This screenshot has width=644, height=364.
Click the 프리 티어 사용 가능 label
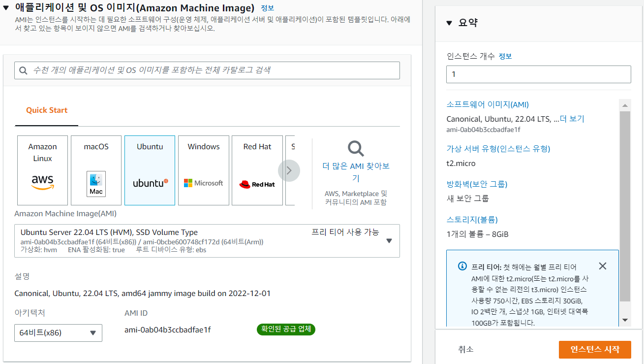[x=345, y=232]
